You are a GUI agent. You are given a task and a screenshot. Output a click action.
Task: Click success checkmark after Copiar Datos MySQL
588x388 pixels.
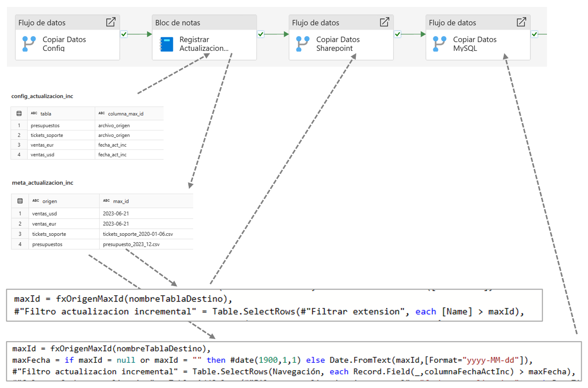pyautogui.click(x=534, y=34)
